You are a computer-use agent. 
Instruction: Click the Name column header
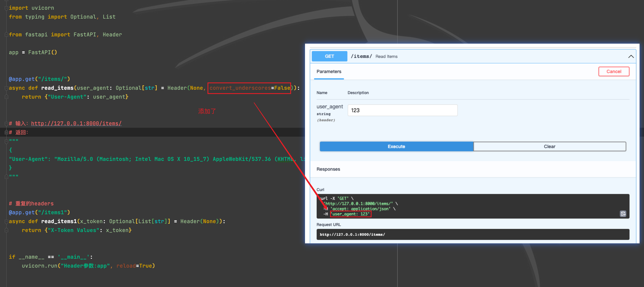point(322,93)
